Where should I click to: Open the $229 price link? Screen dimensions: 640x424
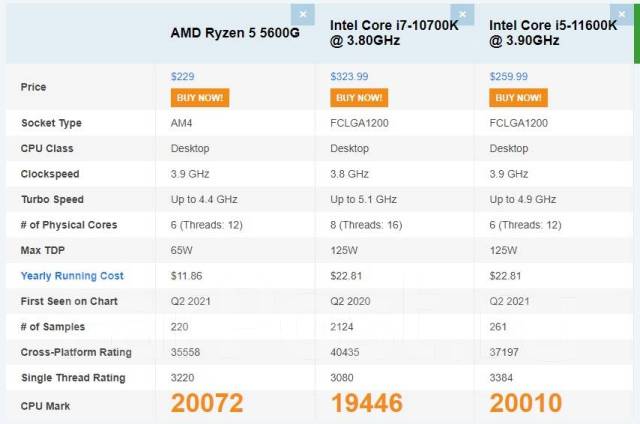[182, 76]
